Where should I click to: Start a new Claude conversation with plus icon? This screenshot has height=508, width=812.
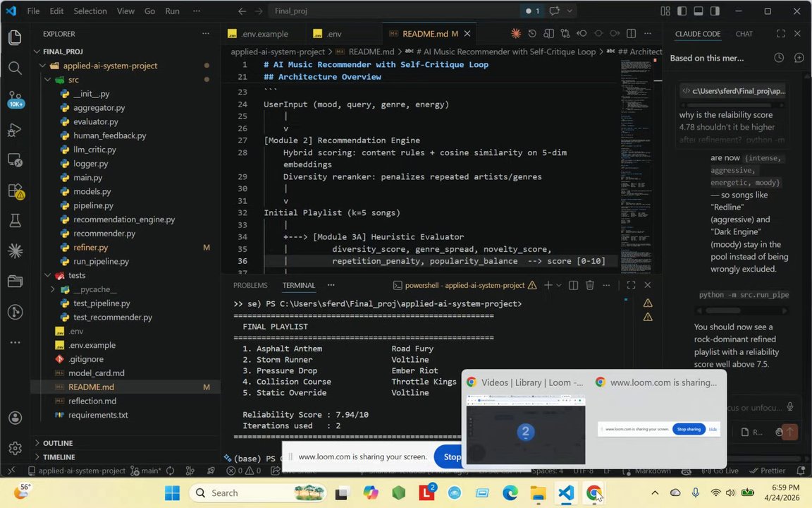(x=799, y=58)
